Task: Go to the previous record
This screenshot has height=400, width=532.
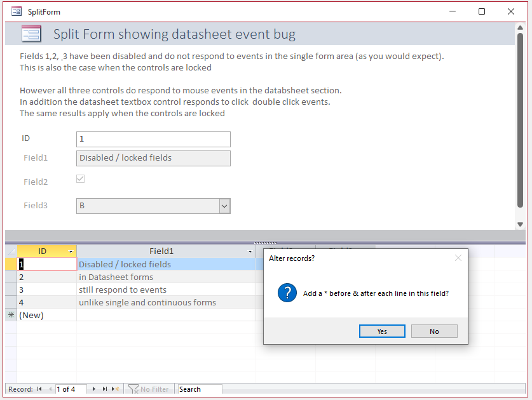Action: pyautogui.click(x=50, y=389)
